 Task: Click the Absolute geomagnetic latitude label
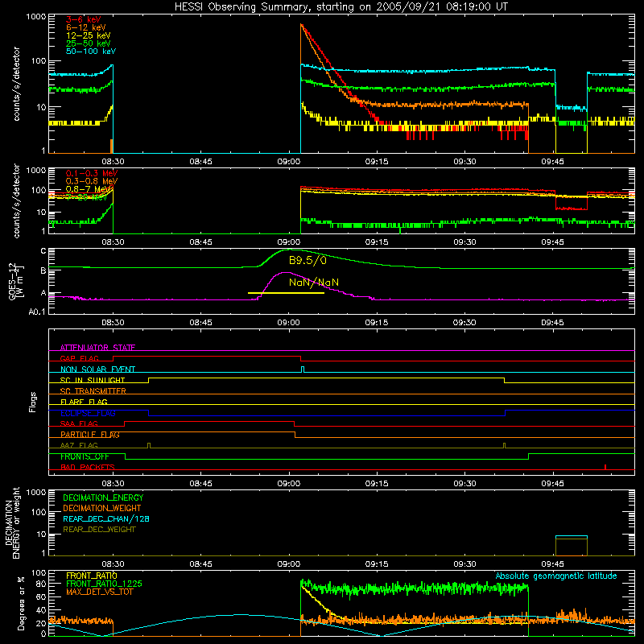click(556, 576)
